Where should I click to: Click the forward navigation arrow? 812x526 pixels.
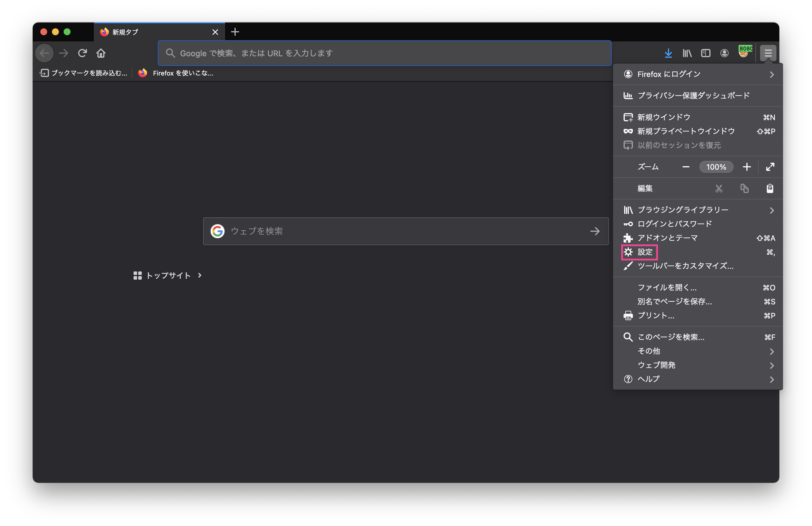pyautogui.click(x=64, y=53)
